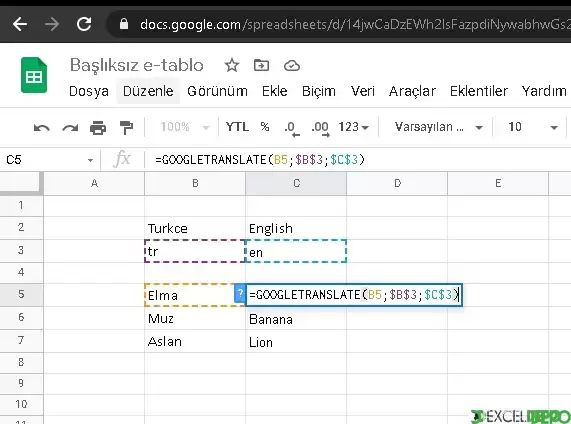This screenshot has height=424, width=571.
Task: Open the Yardım menu
Action: pos(544,91)
